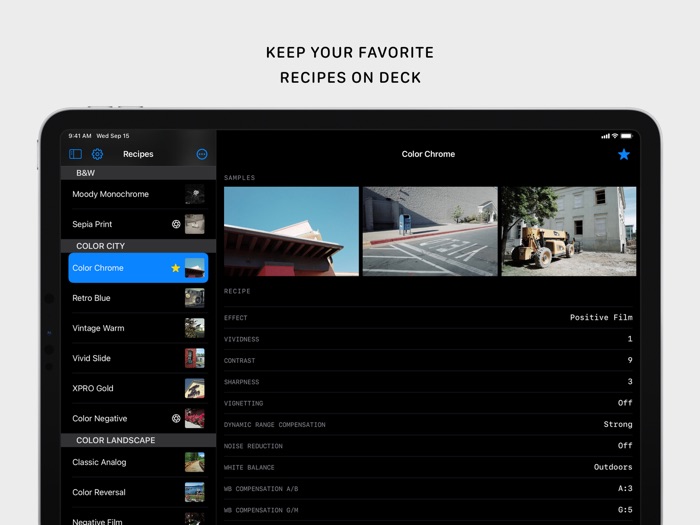Select the Vivid Slide recipe
This screenshot has height=525, width=700.
point(138,358)
